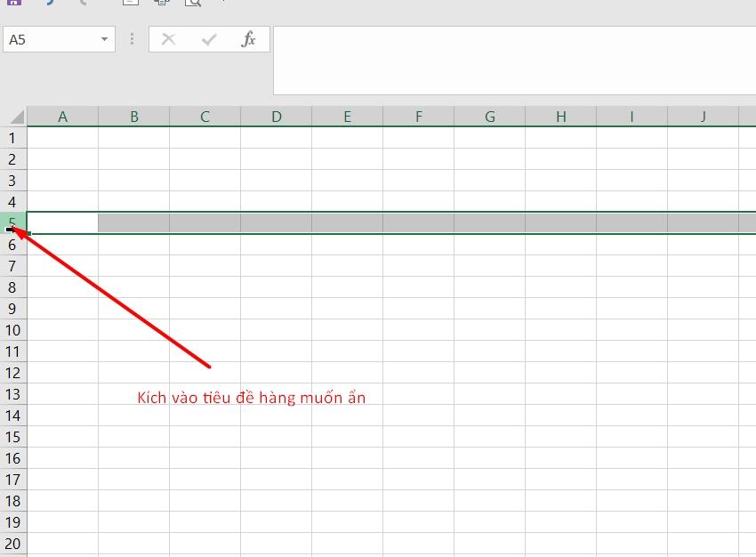Select row 19 header
Image resolution: width=756 pixels, height=557 pixels.
[x=13, y=521]
